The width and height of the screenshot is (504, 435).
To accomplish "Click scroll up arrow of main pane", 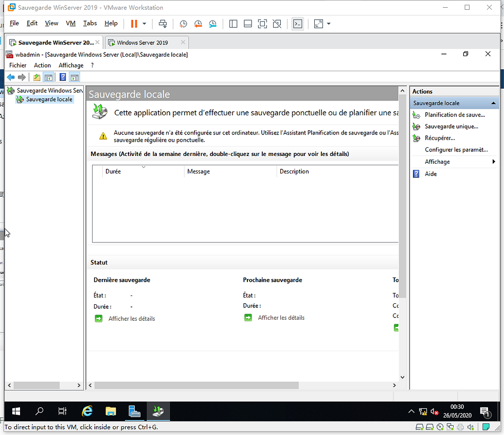I will pos(402,91).
